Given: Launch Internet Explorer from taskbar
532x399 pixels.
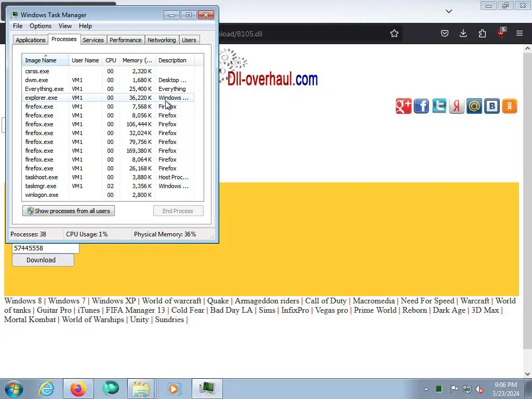Looking at the screenshot, I should 46,389.
